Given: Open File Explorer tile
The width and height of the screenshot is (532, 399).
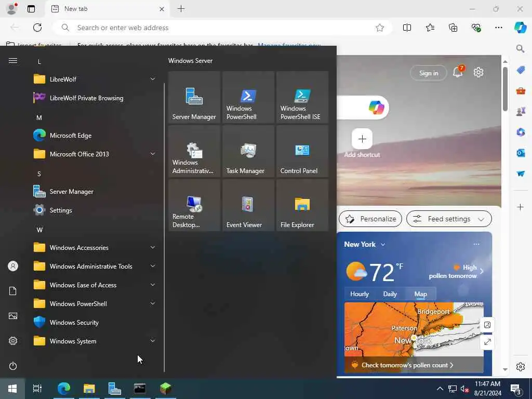Looking at the screenshot, I should [302, 205].
